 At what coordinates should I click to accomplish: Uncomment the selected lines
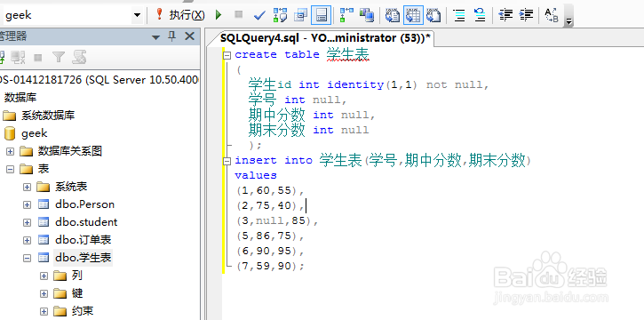tap(480, 15)
